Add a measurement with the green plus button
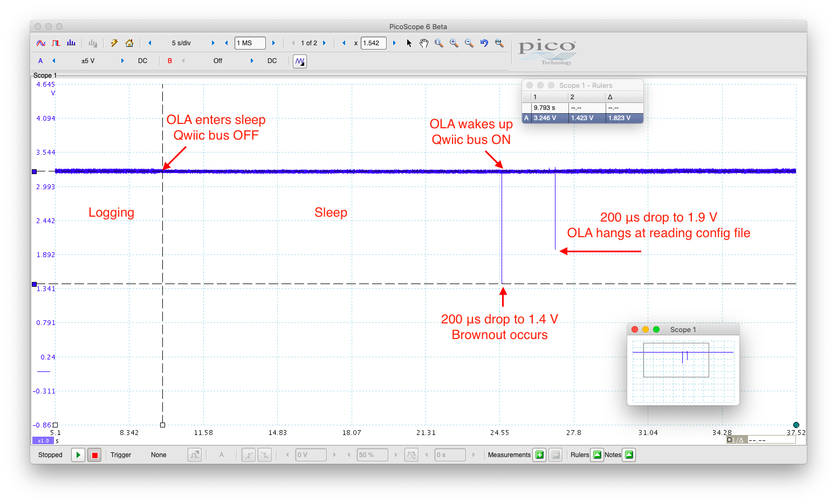 [x=539, y=454]
